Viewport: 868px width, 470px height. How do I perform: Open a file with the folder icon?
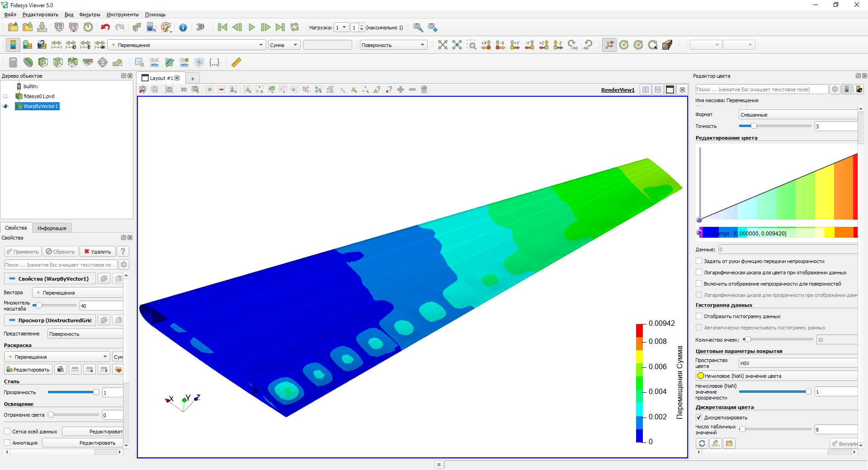(13, 27)
